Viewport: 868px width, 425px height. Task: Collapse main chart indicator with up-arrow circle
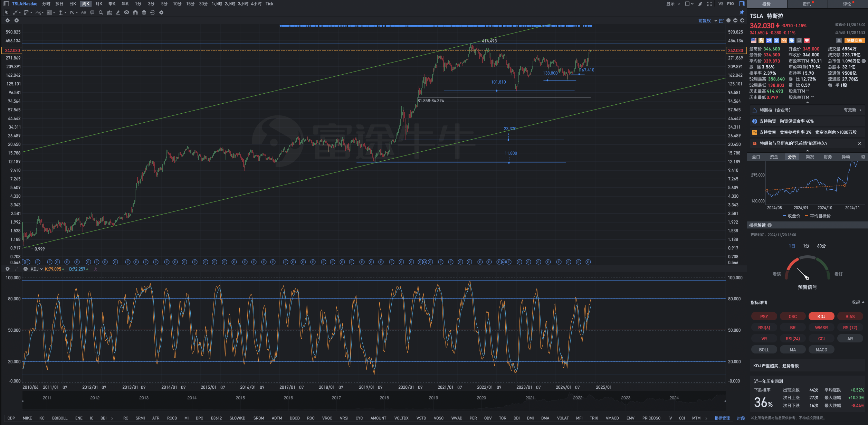[x=16, y=20]
